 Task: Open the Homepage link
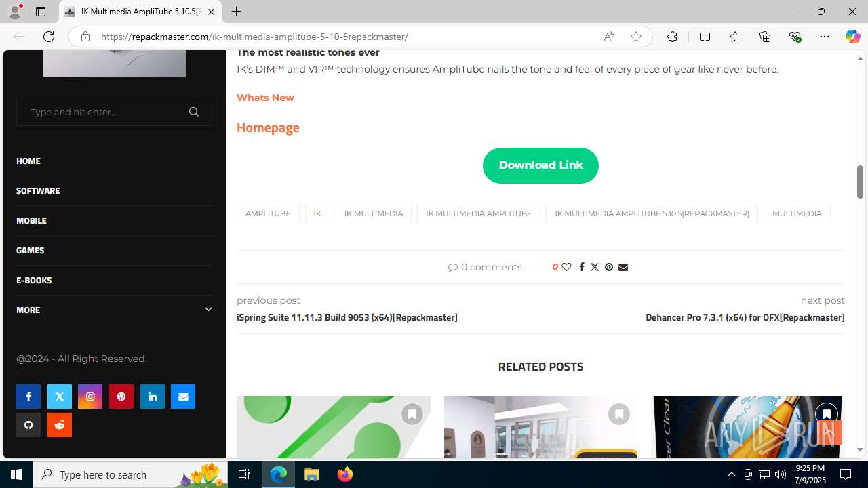point(268,127)
